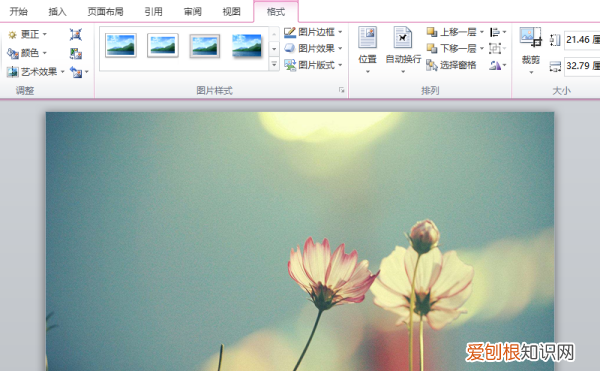Open 自动换行 (Wrap Text) menu
Viewport: 600px width, 371px height.
403,50
